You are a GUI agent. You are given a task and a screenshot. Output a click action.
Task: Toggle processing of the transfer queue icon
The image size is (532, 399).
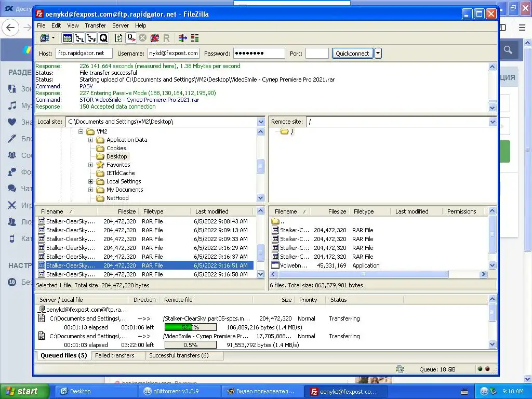(131, 38)
